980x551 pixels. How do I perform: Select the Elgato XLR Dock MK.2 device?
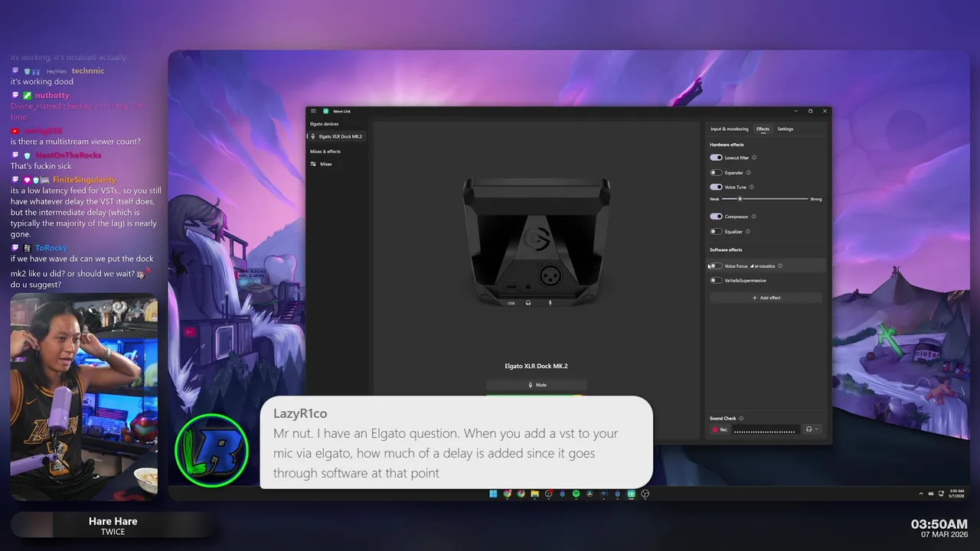click(x=337, y=136)
